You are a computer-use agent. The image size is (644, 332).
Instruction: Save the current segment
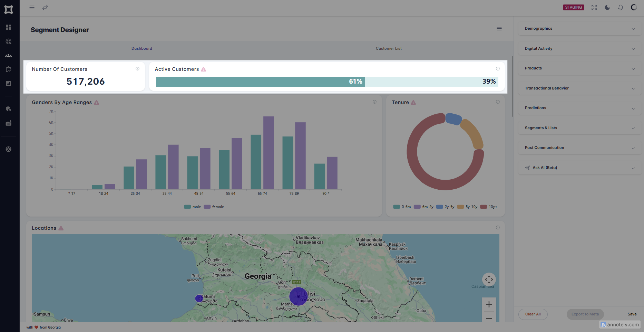(632, 314)
